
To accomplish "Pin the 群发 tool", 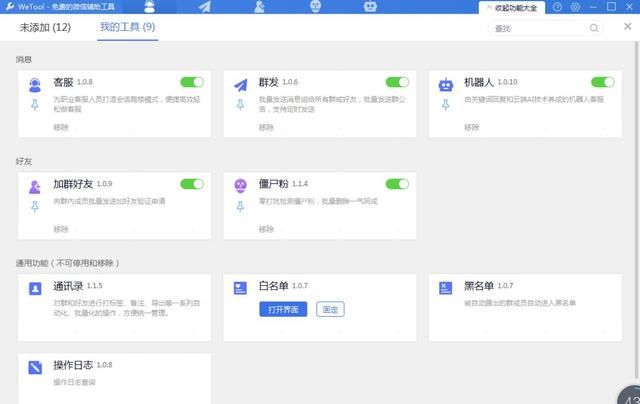I will pyautogui.click(x=240, y=105).
